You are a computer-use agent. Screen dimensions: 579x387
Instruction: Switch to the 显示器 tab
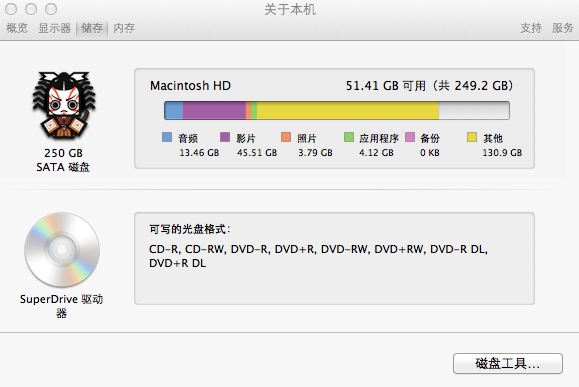pos(55,28)
